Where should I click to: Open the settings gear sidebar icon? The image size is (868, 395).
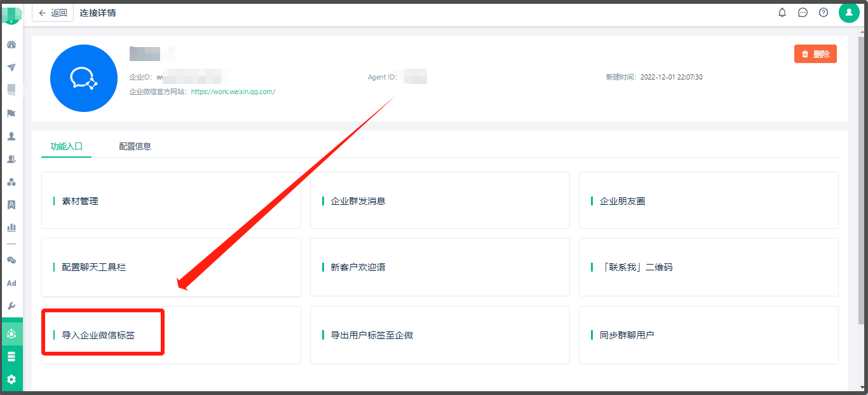11,379
